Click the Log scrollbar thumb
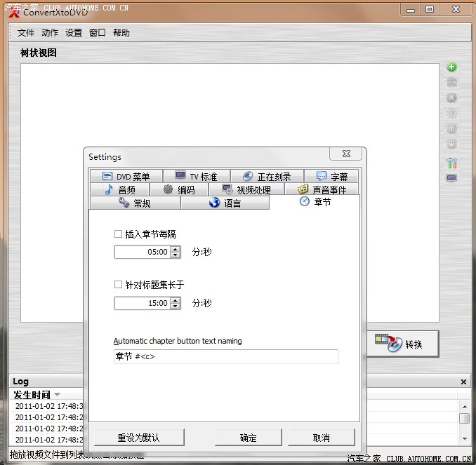 (465, 418)
